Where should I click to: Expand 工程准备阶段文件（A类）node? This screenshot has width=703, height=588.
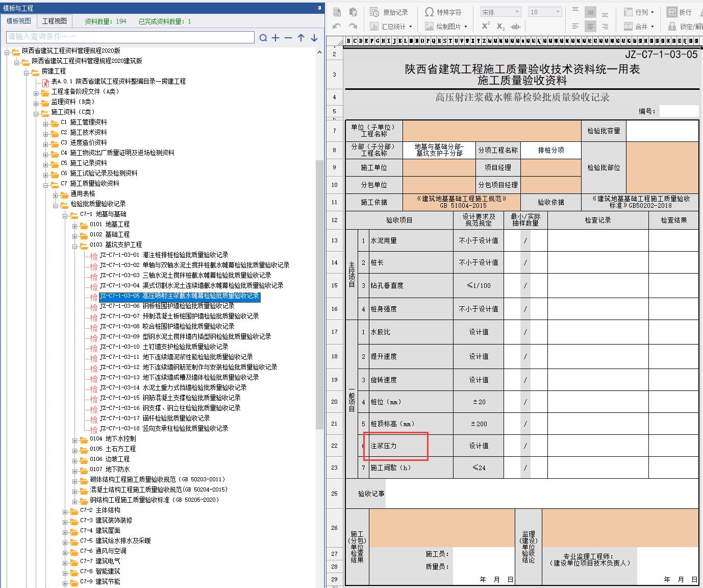coord(36,93)
